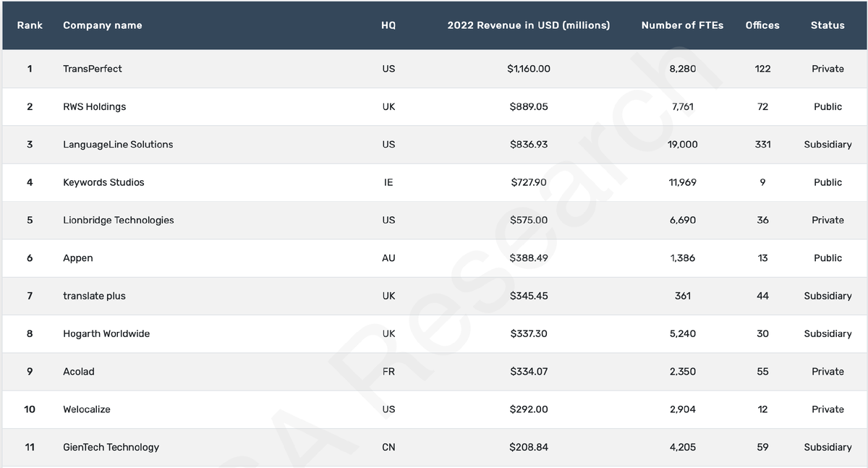The width and height of the screenshot is (868, 468).
Task: Select the RWS Holdings company name
Action: click(95, 106)
